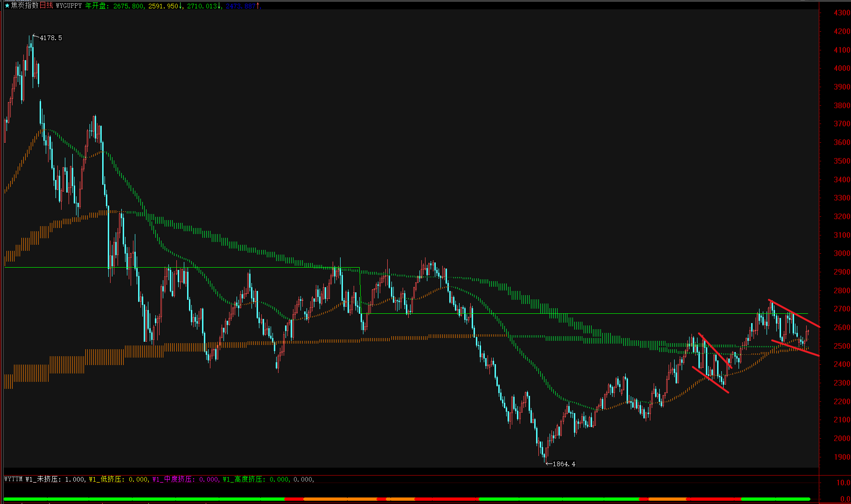Select the 1864.4 low price marker
Image resolution: width=851 pixels, height=504 pixels.
point(563,464)
